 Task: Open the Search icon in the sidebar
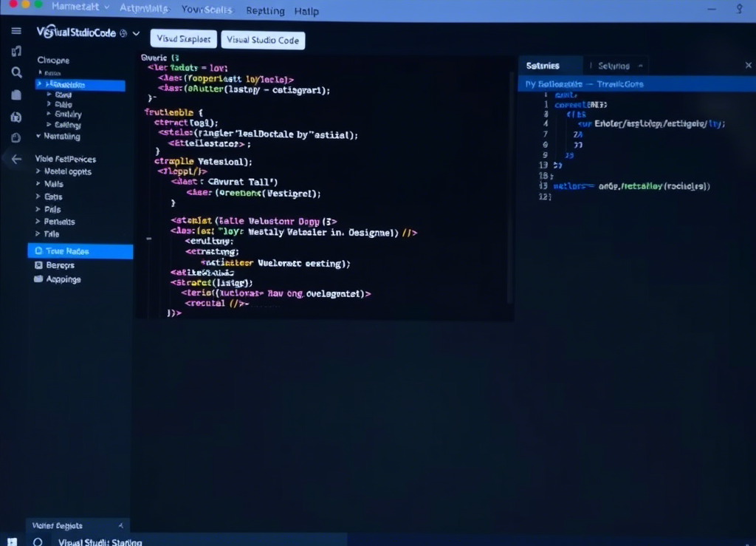(16, 72)
